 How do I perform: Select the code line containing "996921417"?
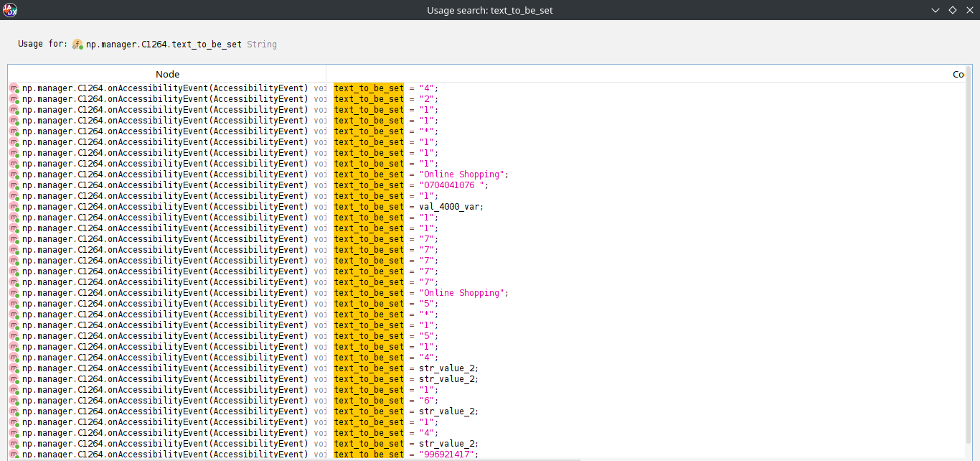click(x=406, y=455)
